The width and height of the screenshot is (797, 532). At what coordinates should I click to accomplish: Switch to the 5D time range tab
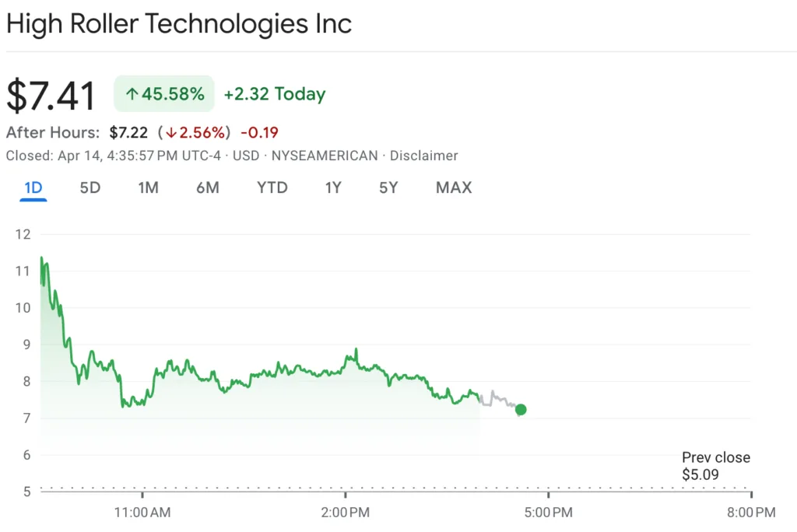point(90,187)
